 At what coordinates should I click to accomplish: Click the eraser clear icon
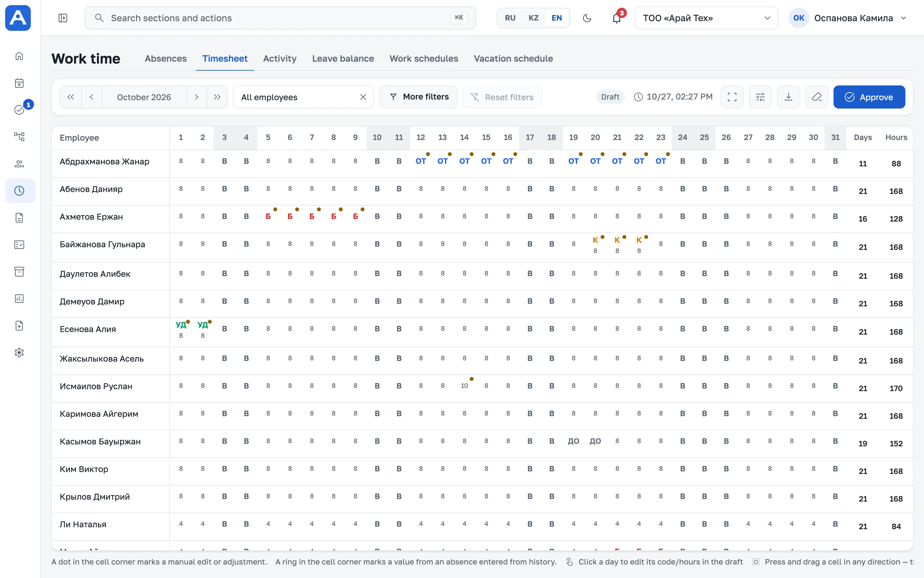point(817,97)
